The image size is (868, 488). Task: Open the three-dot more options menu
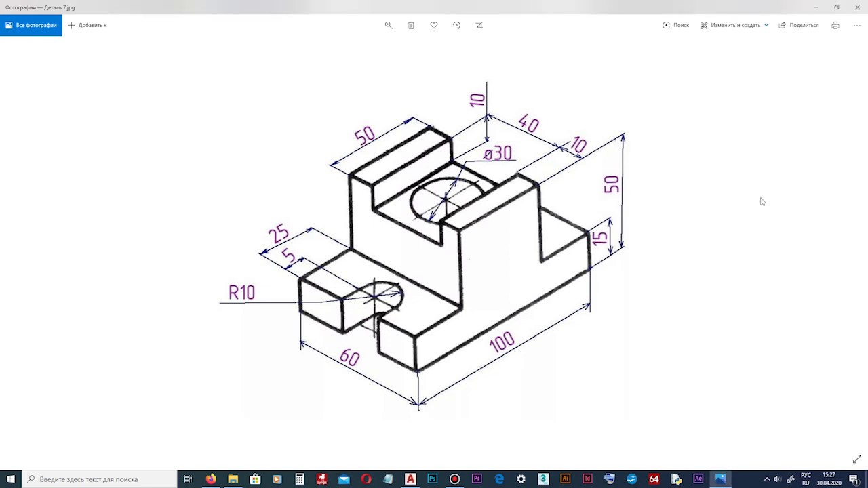point(857,25)
